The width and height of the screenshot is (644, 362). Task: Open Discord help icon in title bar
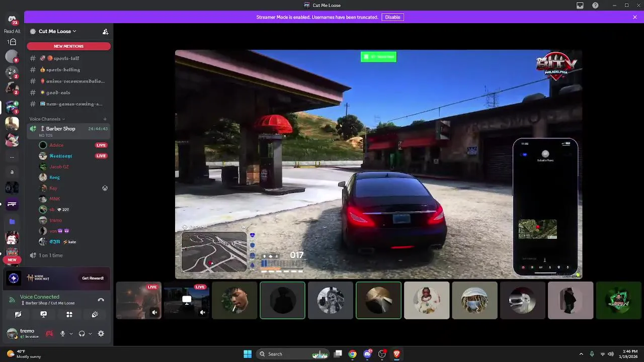tap(596, 6)
